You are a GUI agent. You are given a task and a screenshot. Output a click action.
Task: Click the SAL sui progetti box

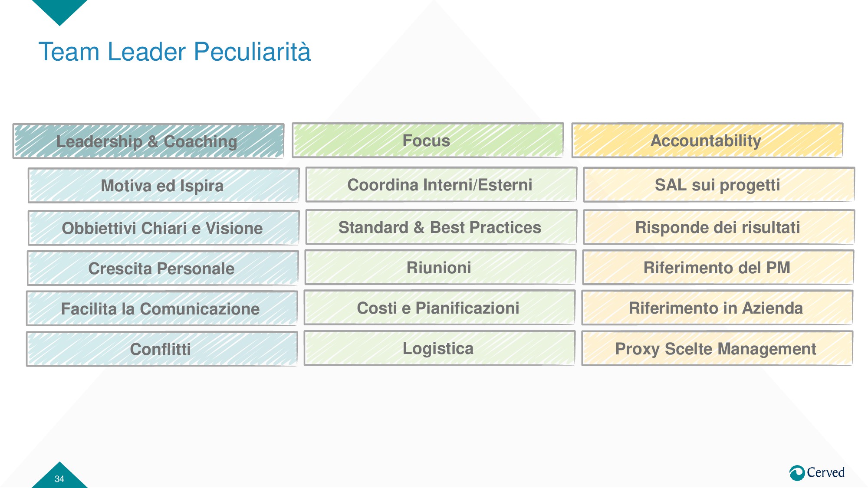[x=719, y=185]
